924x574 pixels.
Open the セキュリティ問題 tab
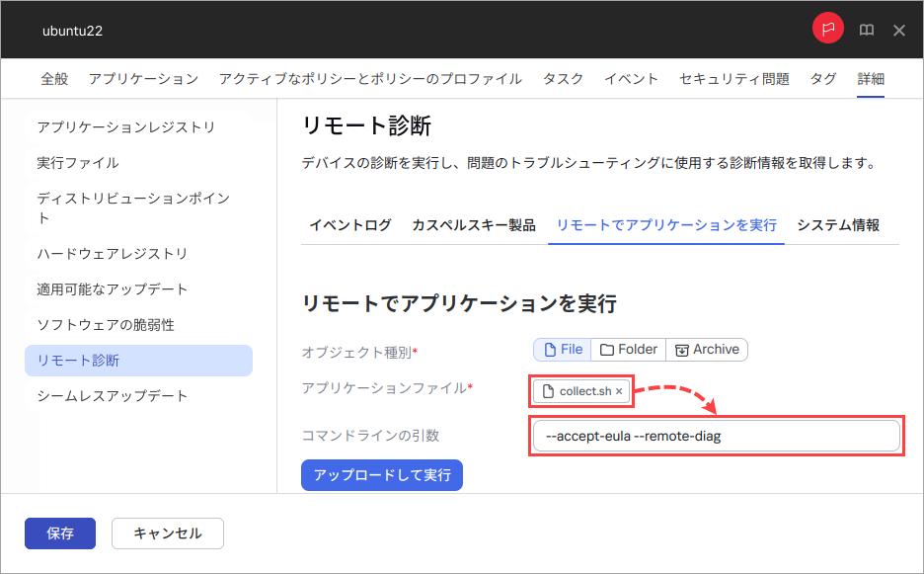click(734, 78)
